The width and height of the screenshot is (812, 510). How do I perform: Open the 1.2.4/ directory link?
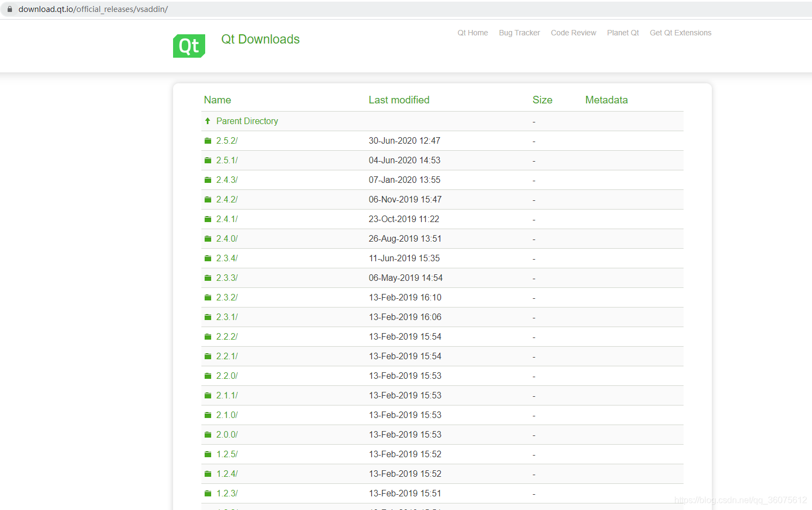click(x=227, y=474)
